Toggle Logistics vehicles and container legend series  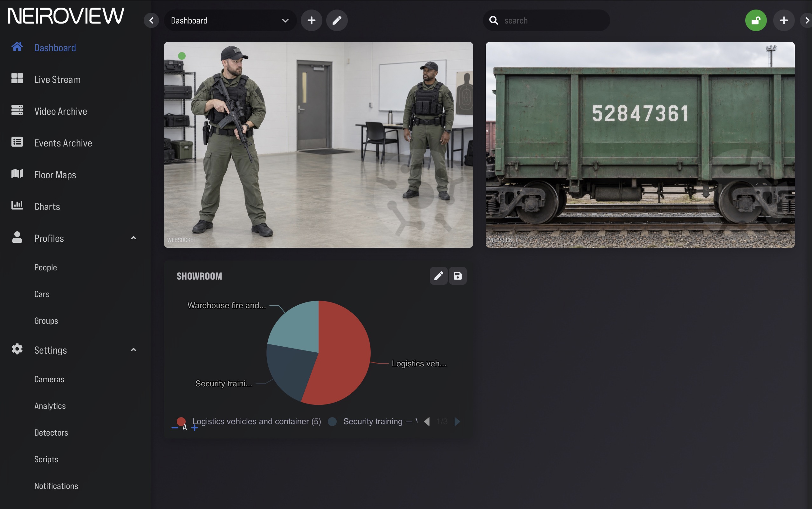pos(249,422)
